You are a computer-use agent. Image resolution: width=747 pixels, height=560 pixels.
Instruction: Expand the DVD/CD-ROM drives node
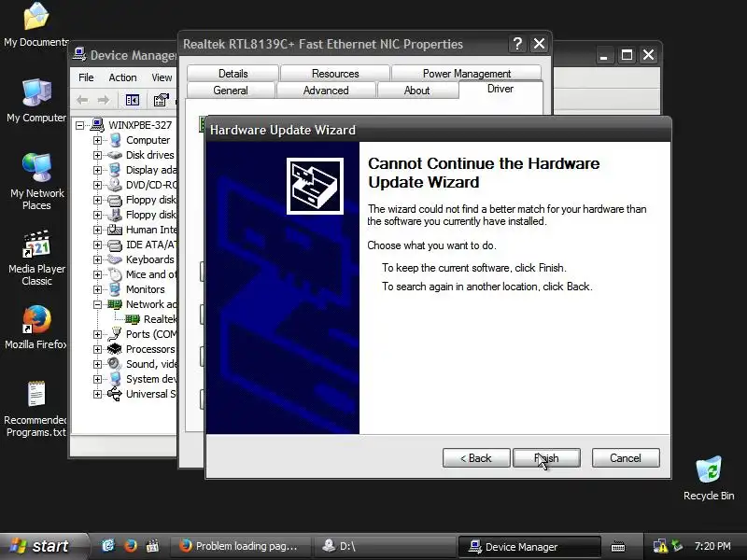coord(97,185)
